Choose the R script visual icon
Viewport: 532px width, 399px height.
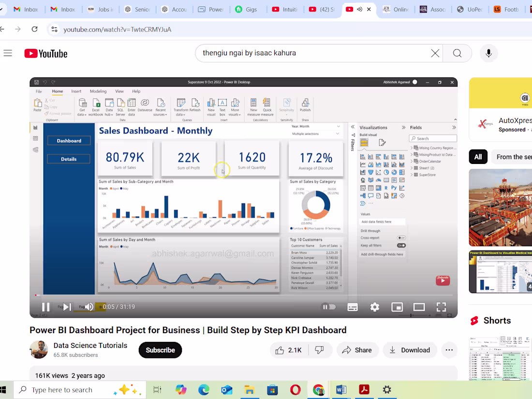coord(386,188)
